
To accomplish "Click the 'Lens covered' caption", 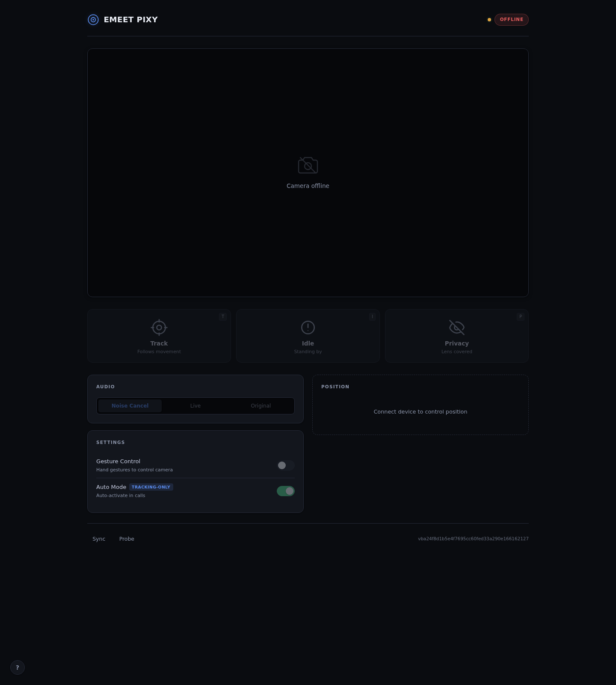I will pyautogui.click(x=457, y=352).
